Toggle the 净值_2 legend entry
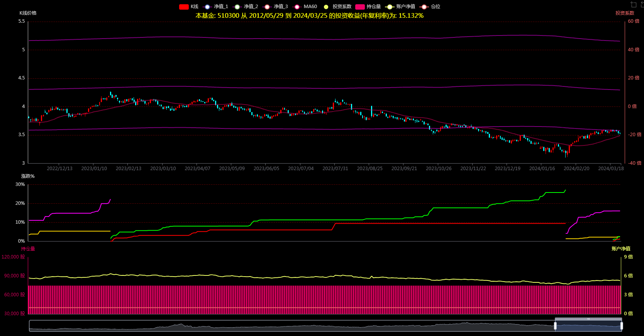The width and height of the screenshot is (644, 336). pos(245,7)
